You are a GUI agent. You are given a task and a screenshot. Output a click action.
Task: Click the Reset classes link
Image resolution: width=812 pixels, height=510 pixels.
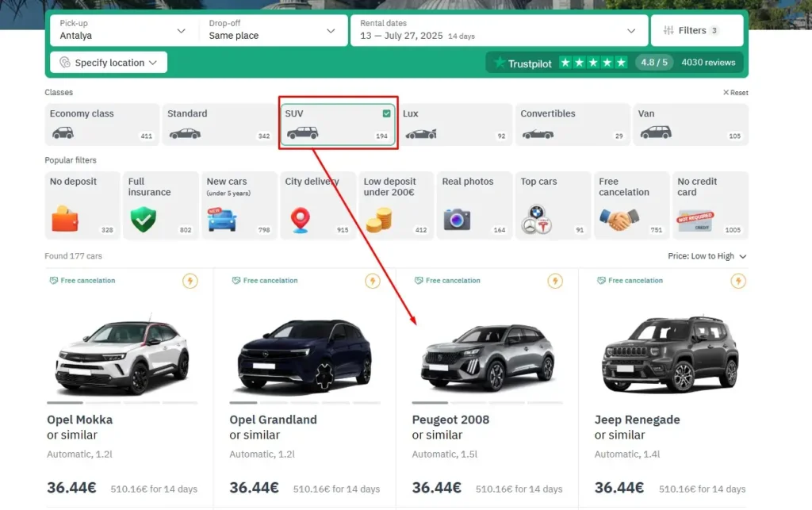pos(735,93)
